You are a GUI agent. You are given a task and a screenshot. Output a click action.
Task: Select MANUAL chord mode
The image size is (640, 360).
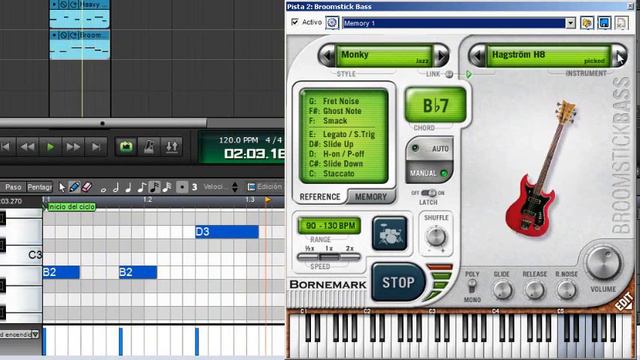coord(429,173)
